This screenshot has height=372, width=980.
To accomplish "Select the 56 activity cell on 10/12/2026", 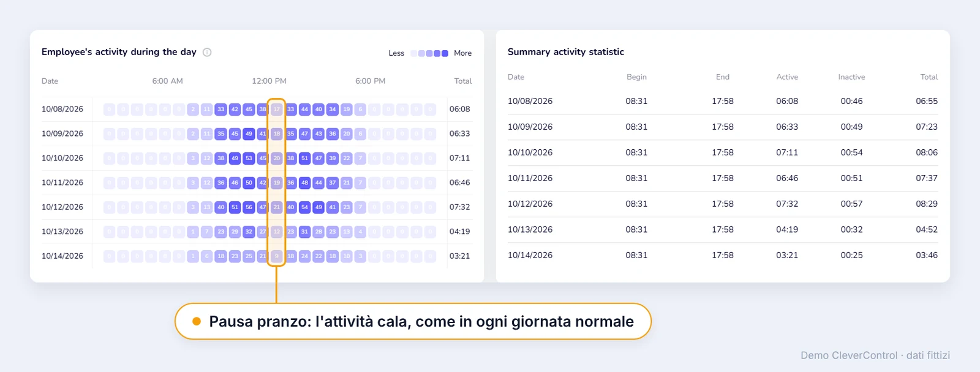I will [x=249, y=207].
